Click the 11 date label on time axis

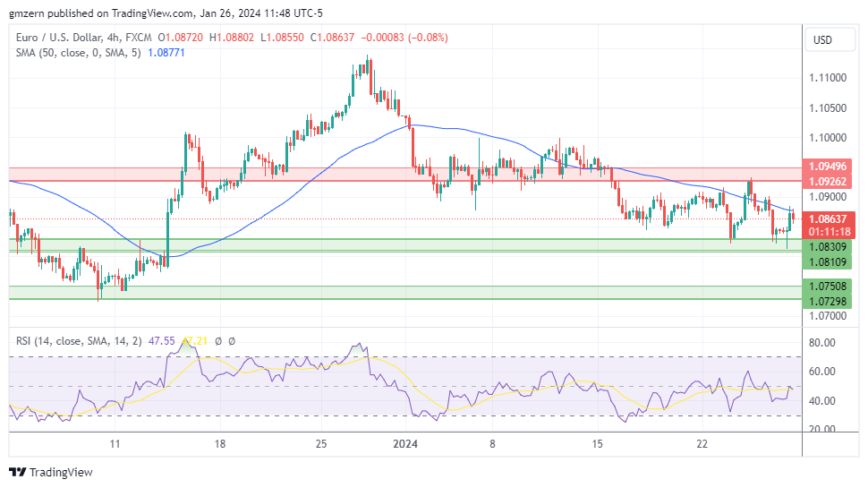[115, 444]
